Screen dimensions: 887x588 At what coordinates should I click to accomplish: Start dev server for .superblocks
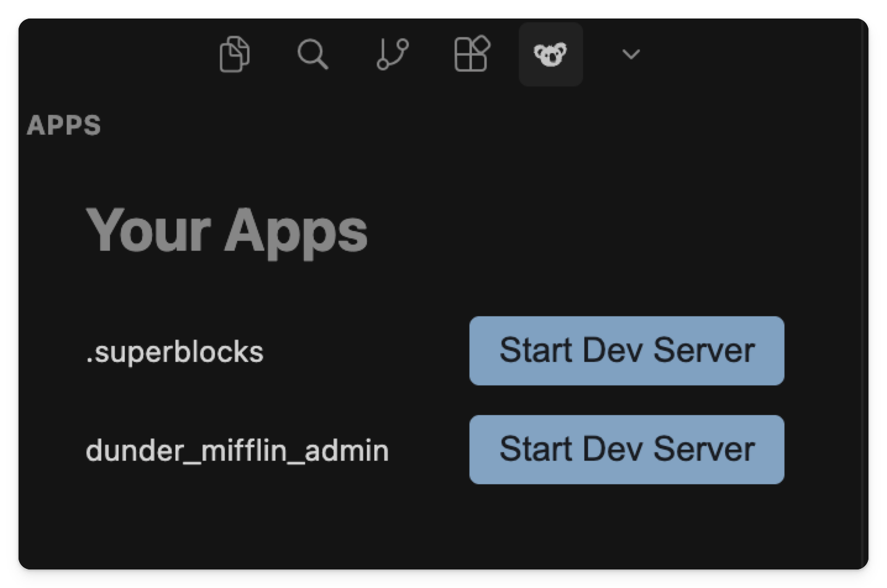pos(626,350)
